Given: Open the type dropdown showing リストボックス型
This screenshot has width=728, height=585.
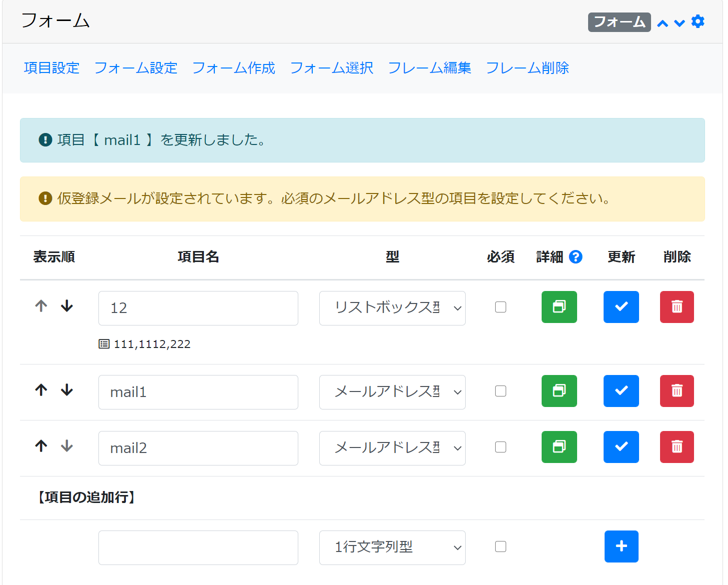Looking at the screenshot, I should [x=392, y=308].
